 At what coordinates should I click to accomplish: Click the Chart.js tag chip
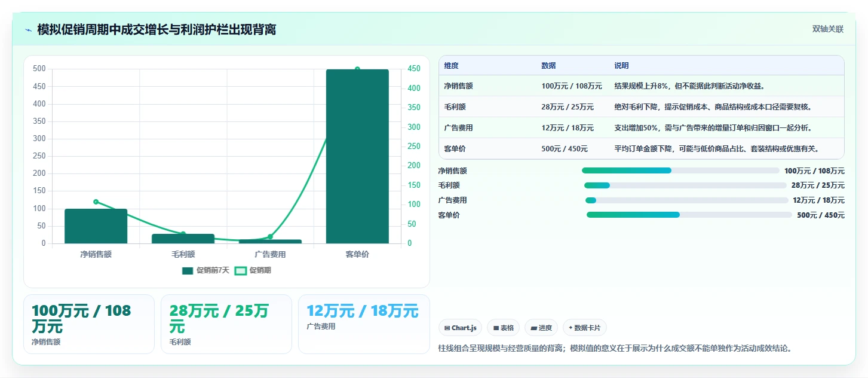click(460, 328)
